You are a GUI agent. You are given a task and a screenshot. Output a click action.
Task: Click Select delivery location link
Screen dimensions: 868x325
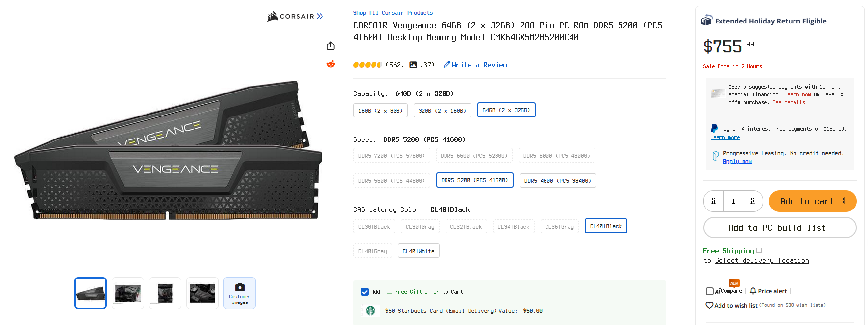pyautogui.click(x=762, y=261)
